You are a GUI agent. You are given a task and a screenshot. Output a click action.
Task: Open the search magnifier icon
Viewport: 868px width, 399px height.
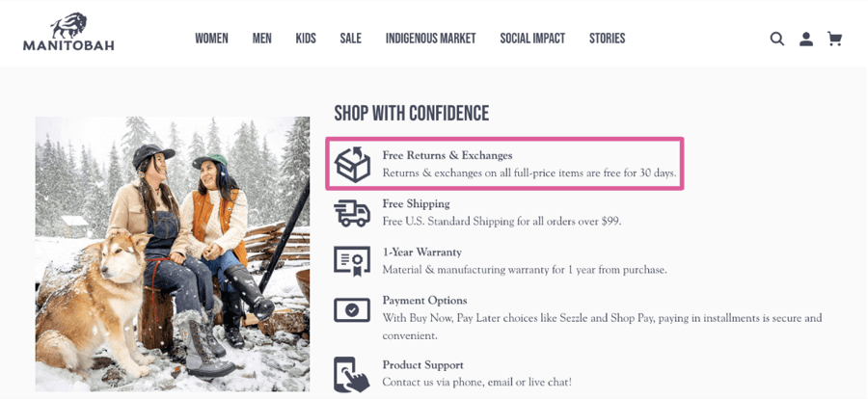[x=777, y=39]
